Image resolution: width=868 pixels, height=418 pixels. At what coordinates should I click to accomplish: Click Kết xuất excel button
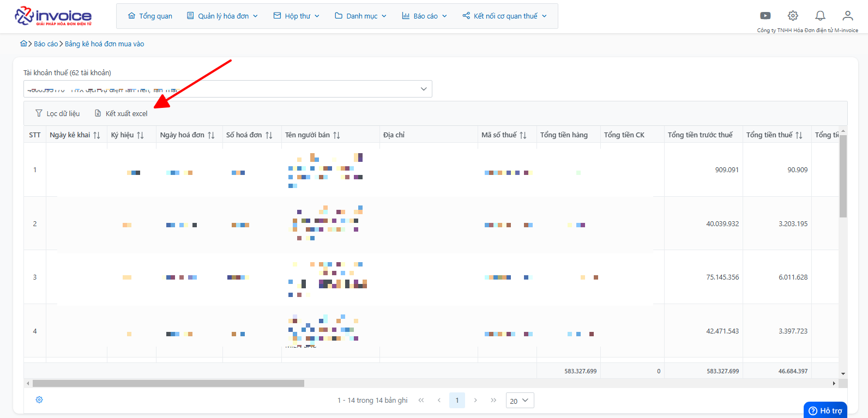(x=121, y=113)
